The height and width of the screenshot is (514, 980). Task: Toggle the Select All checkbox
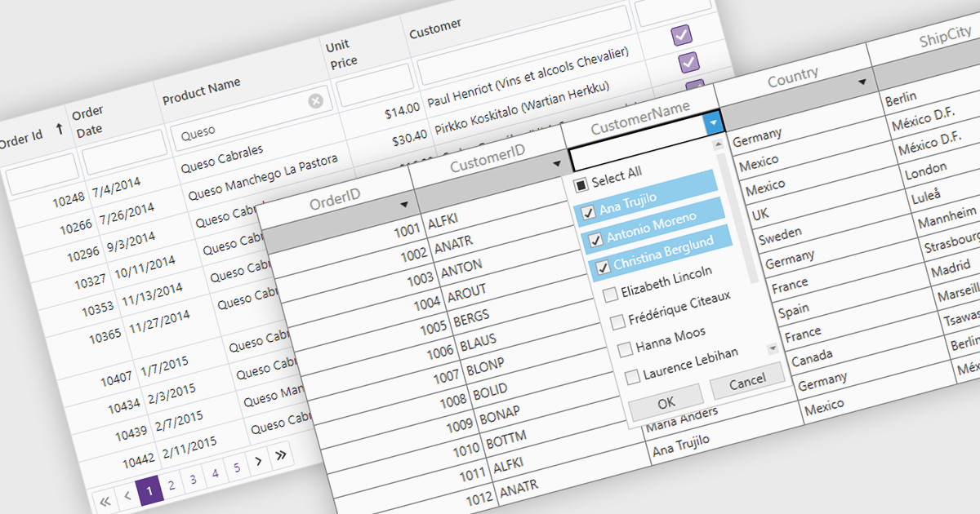[x=581, y=184]
